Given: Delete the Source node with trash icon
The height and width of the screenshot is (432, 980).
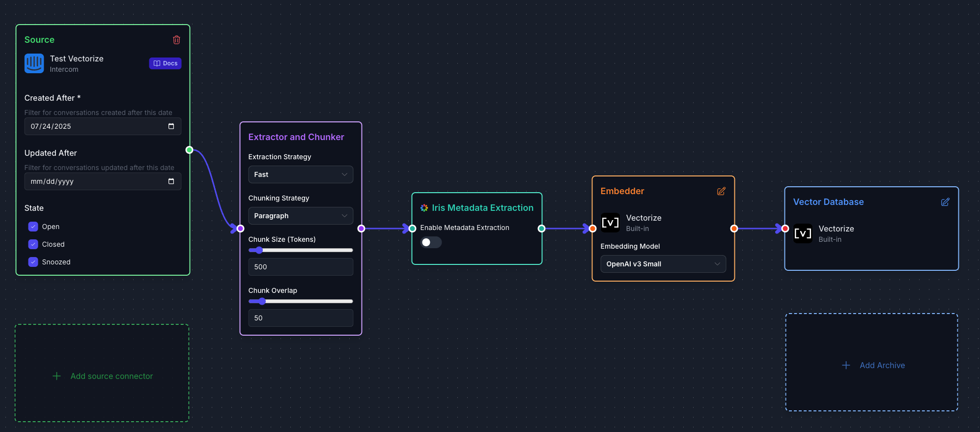Looking at the screenshot, I should (x=176, y=40).
